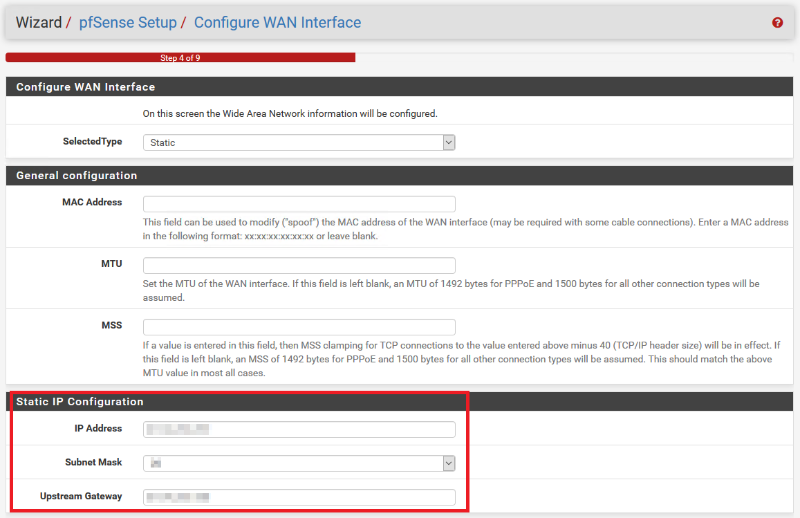Viewport: 800px width, 518px height.
Task: Expand the Subnet Mask dropdown
Action: [299, 463]
